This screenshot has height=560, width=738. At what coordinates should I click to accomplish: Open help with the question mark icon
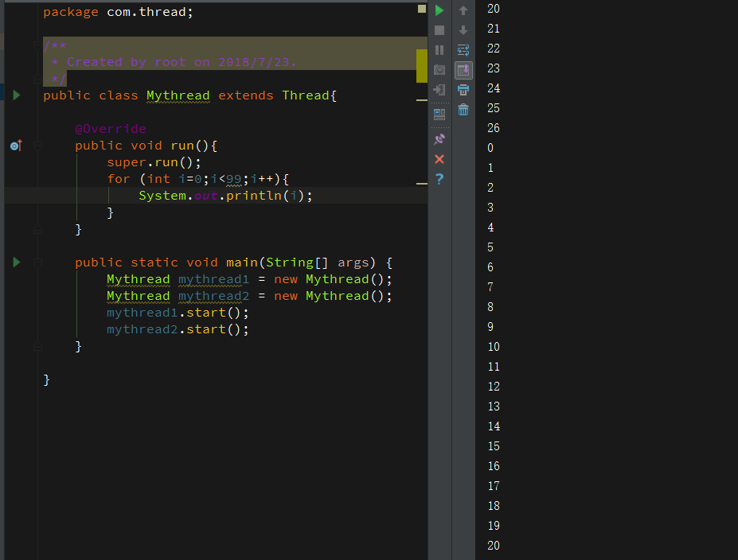(x=439, y=179)
